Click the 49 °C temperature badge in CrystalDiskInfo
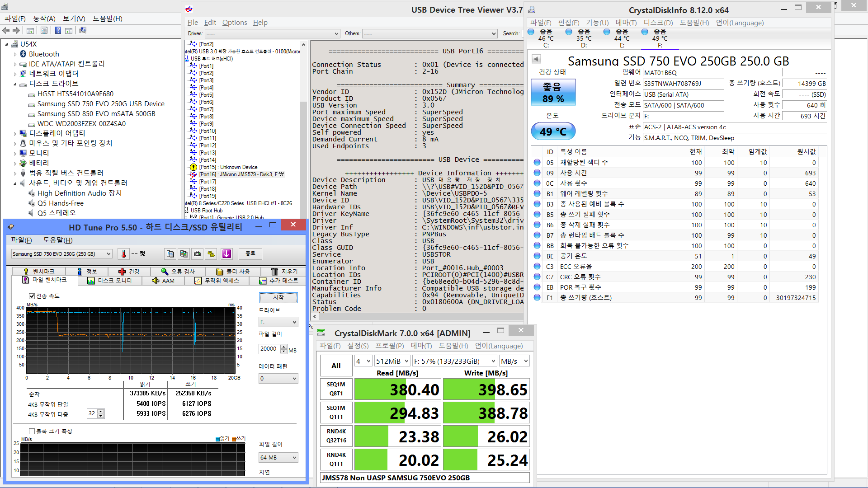868x488 pixels. click(553, 131)
